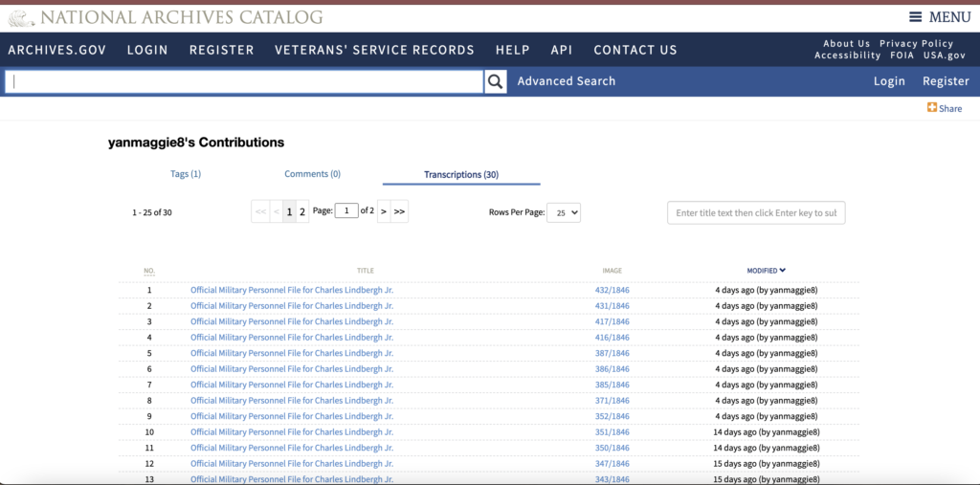Click the magnifying glass search icon

[496, 81]
